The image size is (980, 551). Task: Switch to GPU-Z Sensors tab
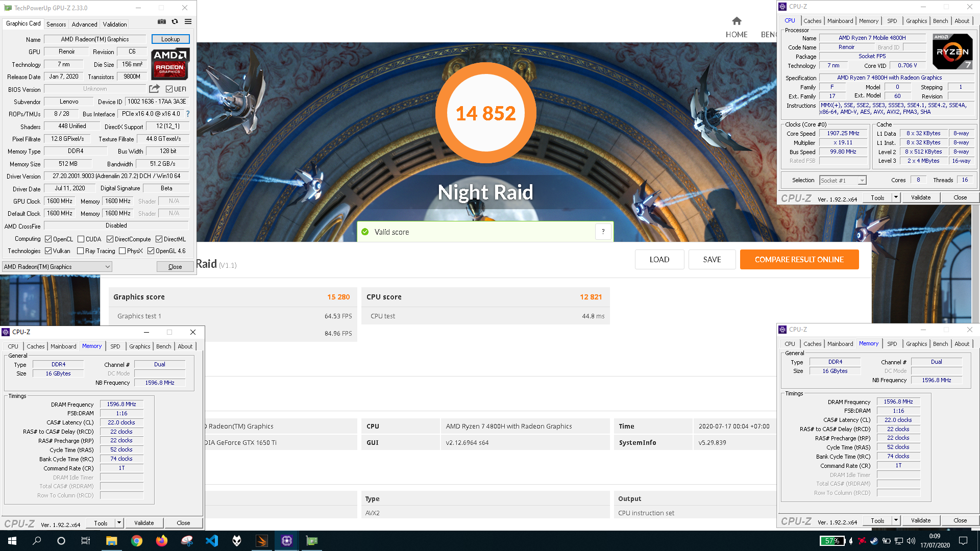click(56, 24)
